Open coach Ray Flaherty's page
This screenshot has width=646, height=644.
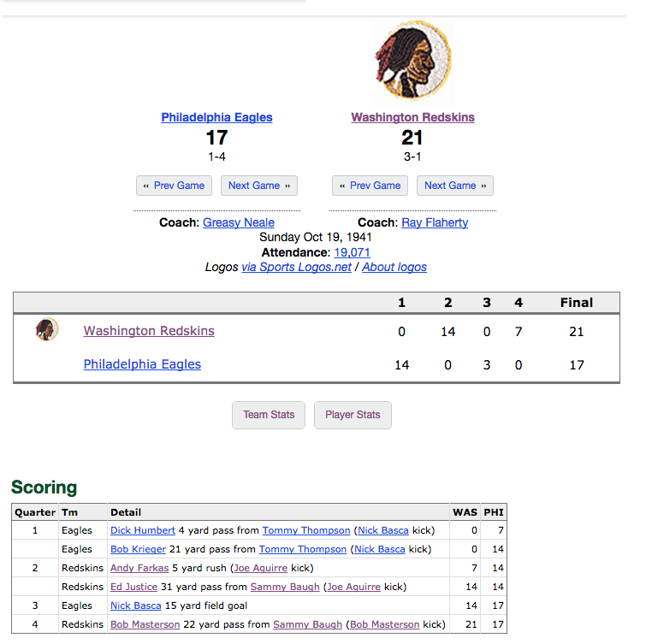(435, 222)
